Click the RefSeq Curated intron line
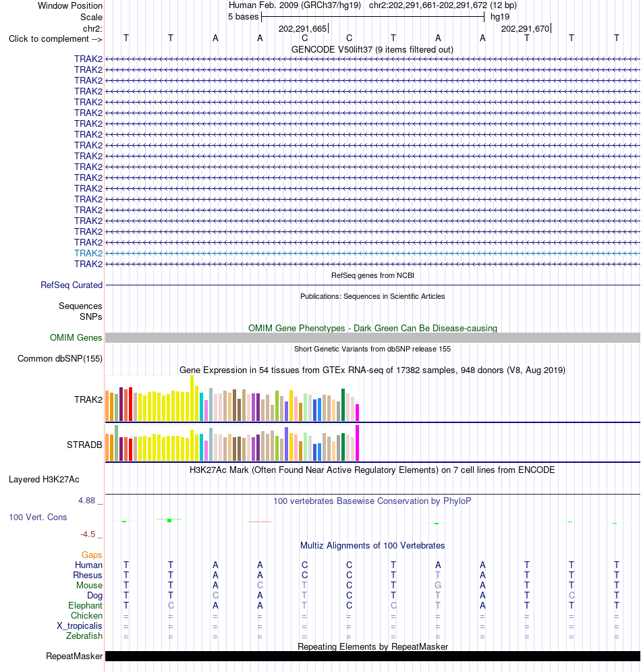 (x=372, y=285)
